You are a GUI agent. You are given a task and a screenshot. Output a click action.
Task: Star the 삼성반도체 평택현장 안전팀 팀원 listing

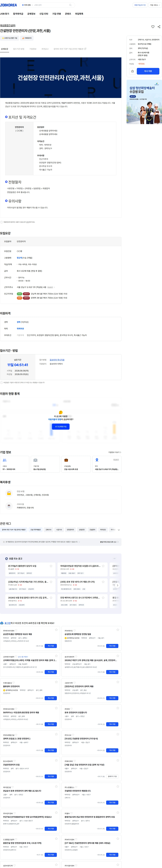coord(118,630)
